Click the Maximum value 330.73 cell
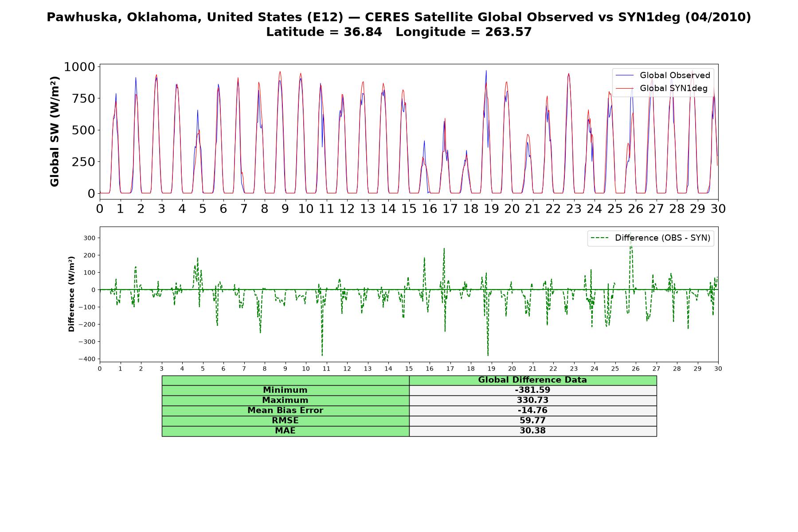This screenshot has height=532, width=798. click(533, 400)
